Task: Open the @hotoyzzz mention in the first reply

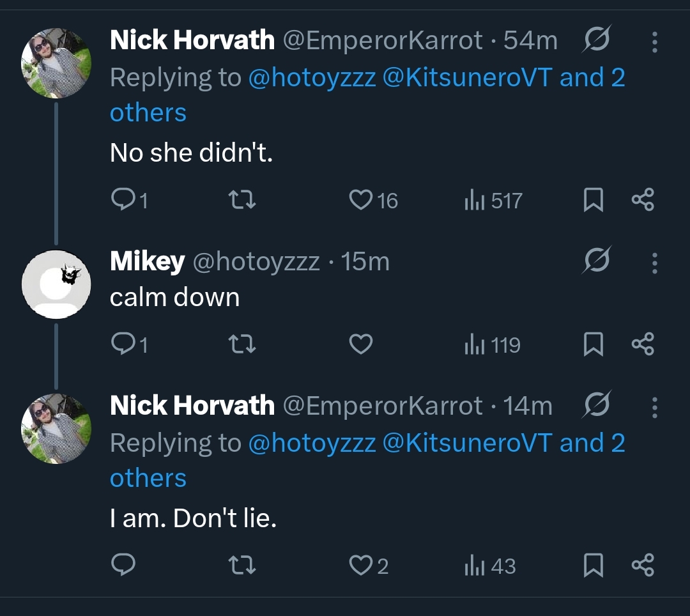Action: [x=311, y=78]
